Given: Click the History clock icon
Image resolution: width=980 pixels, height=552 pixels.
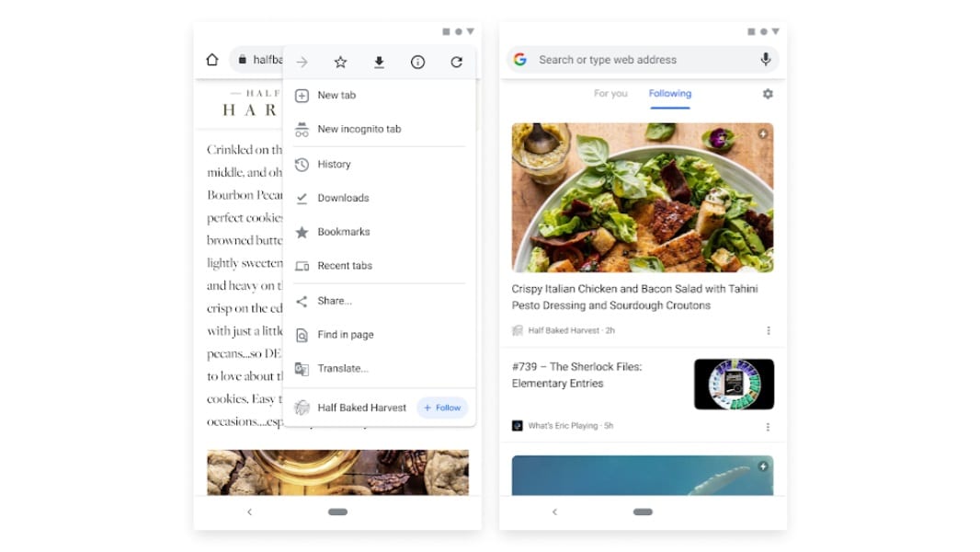Looking at the screenshot, I should [x=302, y=165].
